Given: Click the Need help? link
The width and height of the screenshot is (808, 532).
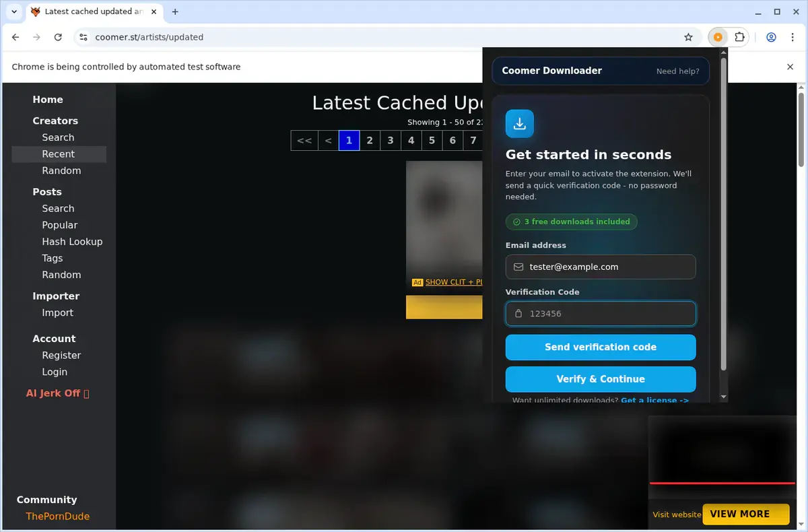Looking at the screenshot, I should coord(677,71).
